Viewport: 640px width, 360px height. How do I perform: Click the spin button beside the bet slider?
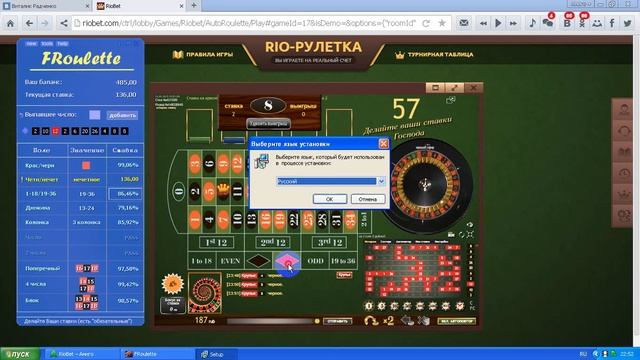pos(338,321)
